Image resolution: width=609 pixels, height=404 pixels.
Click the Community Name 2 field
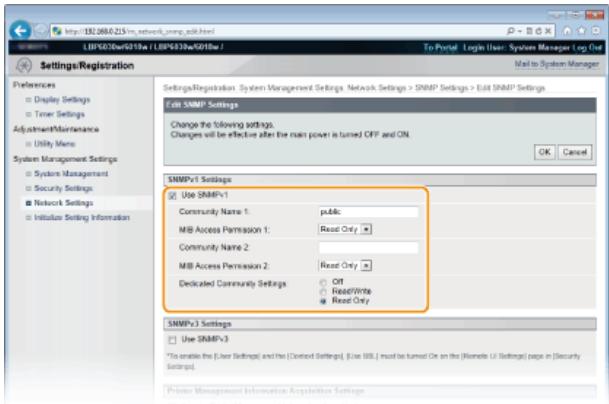coord(368,247)
